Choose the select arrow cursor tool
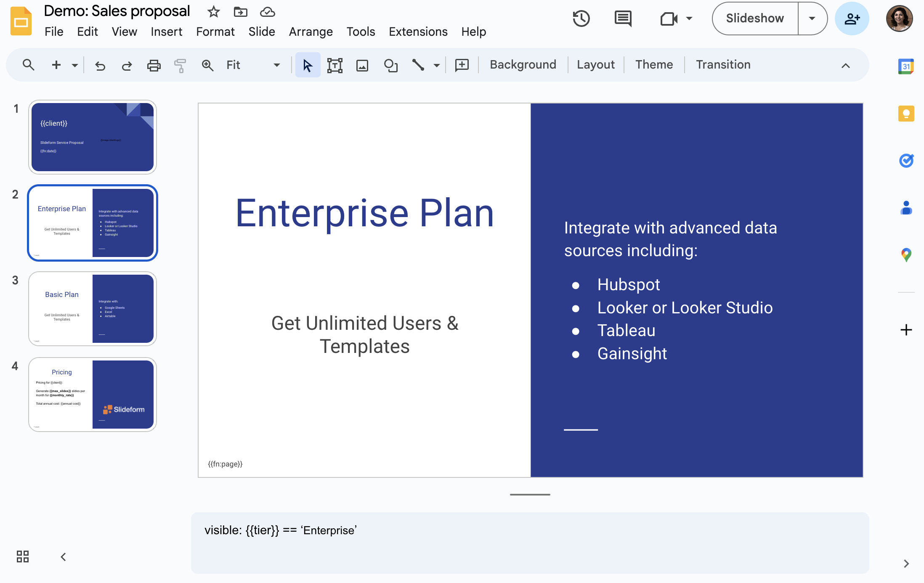The image size is (924, 583). 308,65
